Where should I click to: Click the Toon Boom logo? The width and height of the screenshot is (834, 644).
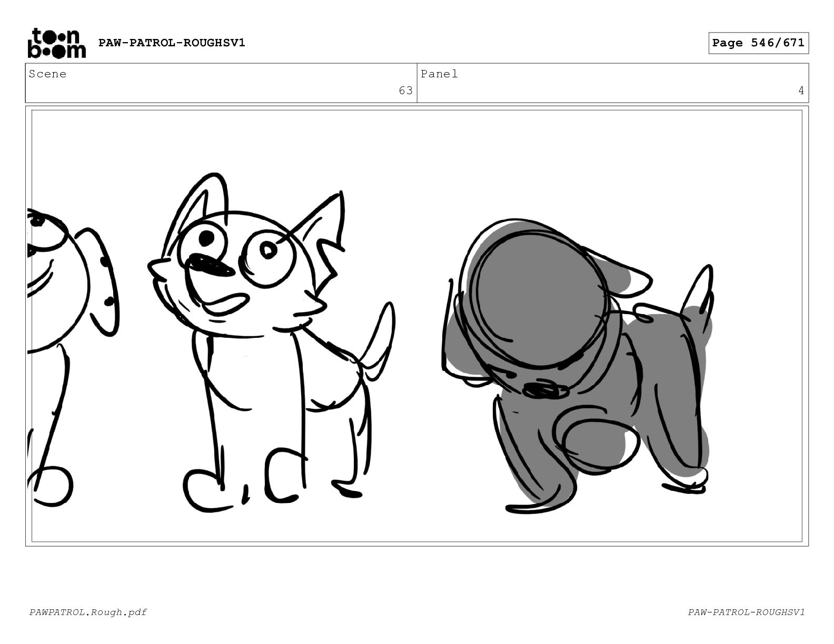pyautogui.click(x=56, y=43)
